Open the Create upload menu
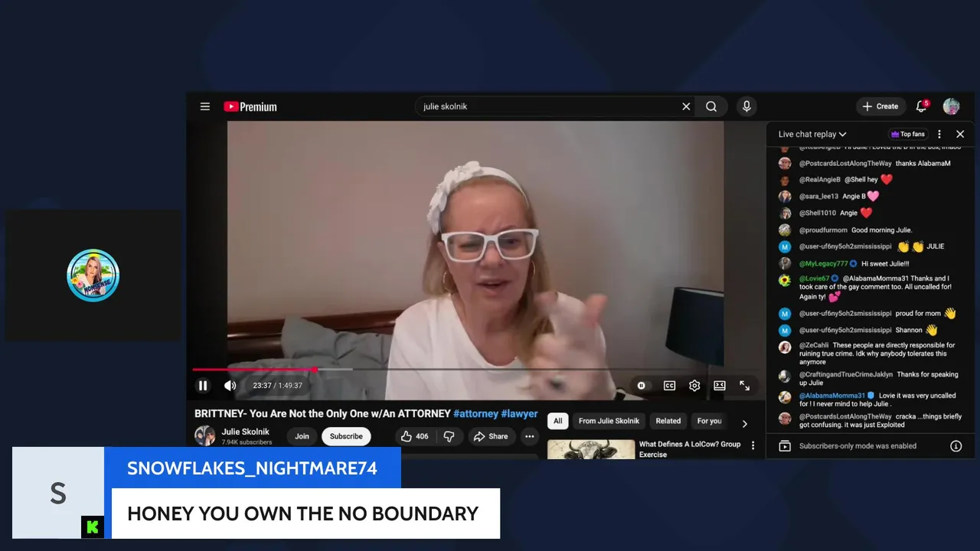Screen dimensions: 980x551 pyautogui.click(x=880, y=106)
